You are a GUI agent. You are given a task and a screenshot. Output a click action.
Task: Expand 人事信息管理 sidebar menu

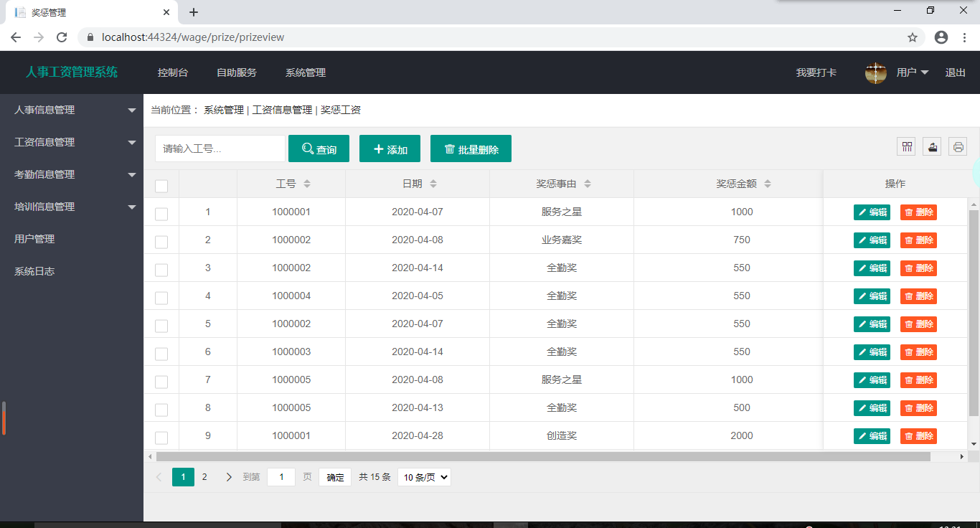click(x=72, y=110)
